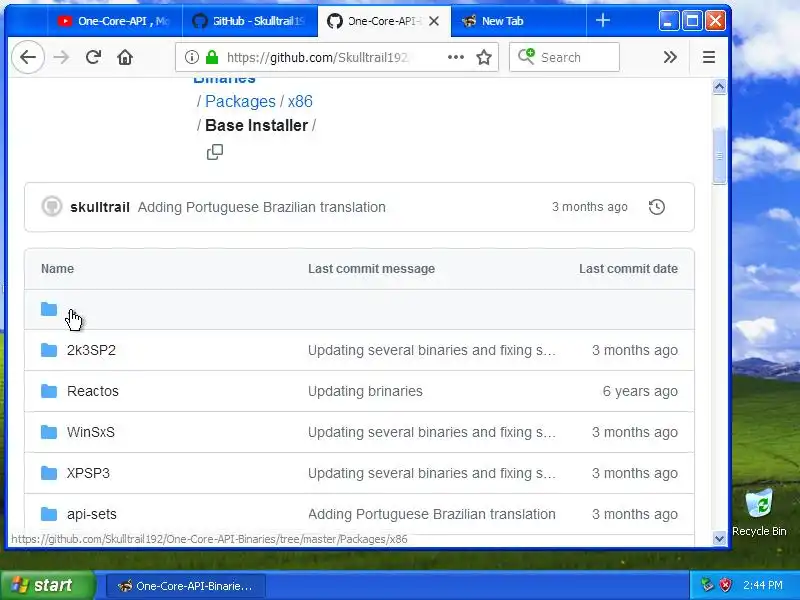This screenshot has height=600, width=800.
Task: Click the api-sets folder icon
Action: (49, 514)
